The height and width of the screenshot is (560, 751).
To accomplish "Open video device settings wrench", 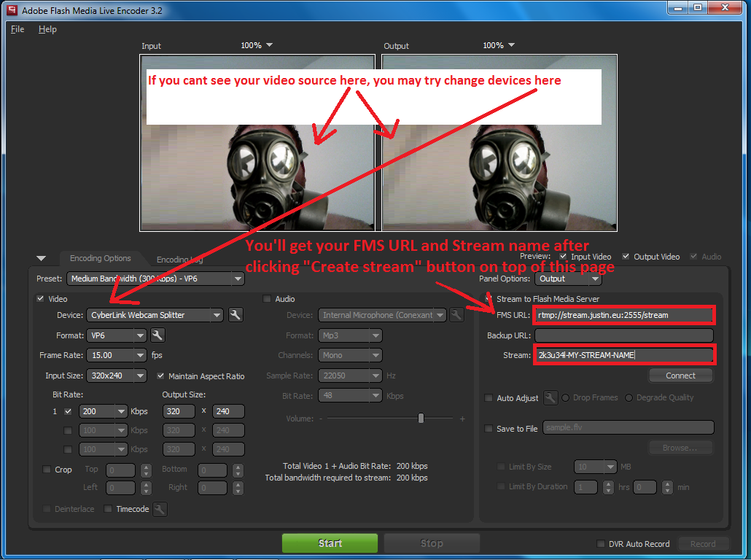I will [x=236, y=315].
